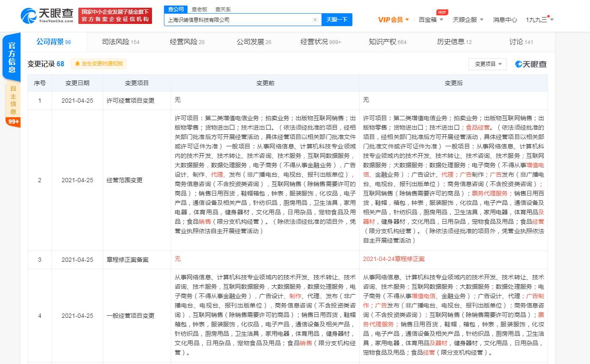
Task: Expand the 天眼企服 dropdown
Action: (x=468, y=20)
